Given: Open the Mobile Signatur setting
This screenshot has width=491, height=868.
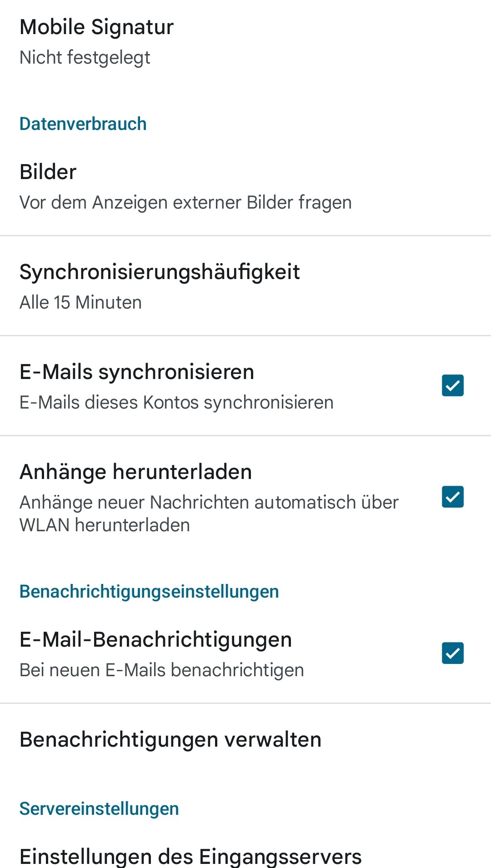Looking at the screenshot, I should 96,27.
